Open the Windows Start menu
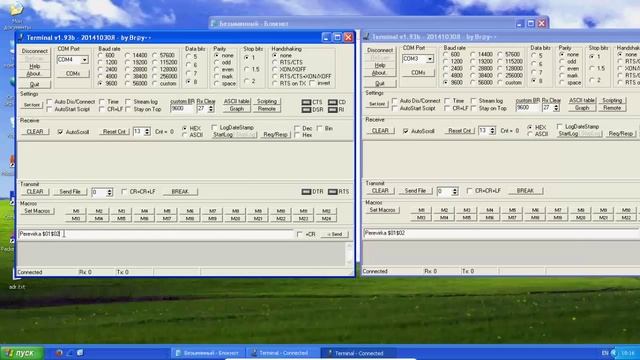 point(22,353)
